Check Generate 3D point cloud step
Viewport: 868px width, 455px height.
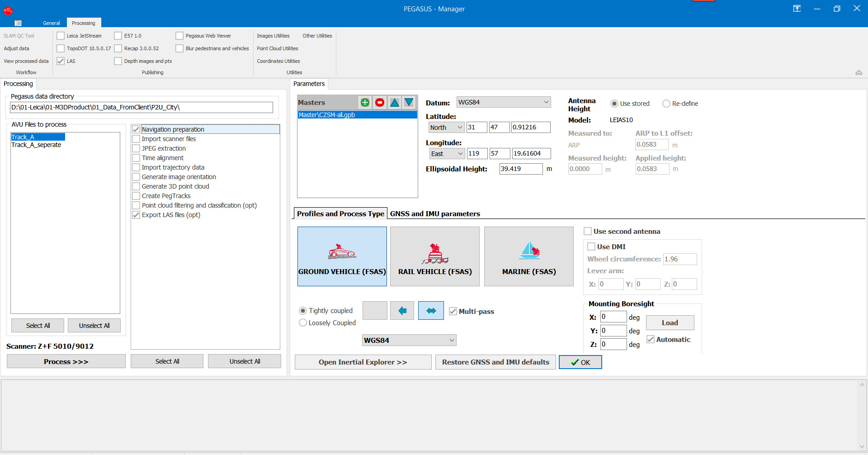coord(136,186)
